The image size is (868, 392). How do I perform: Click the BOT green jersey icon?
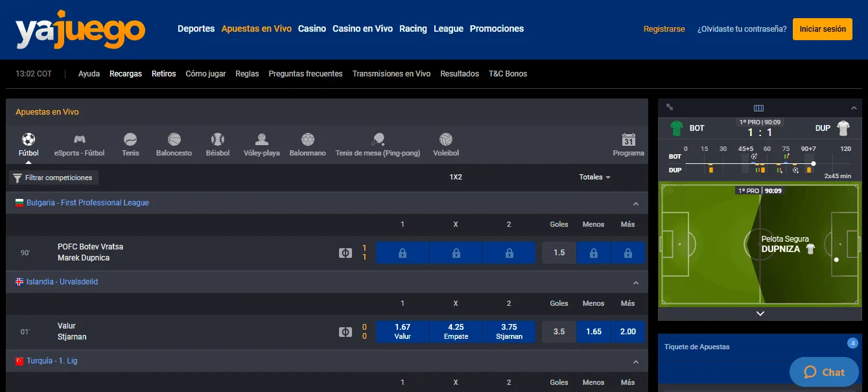pos(677,128)
